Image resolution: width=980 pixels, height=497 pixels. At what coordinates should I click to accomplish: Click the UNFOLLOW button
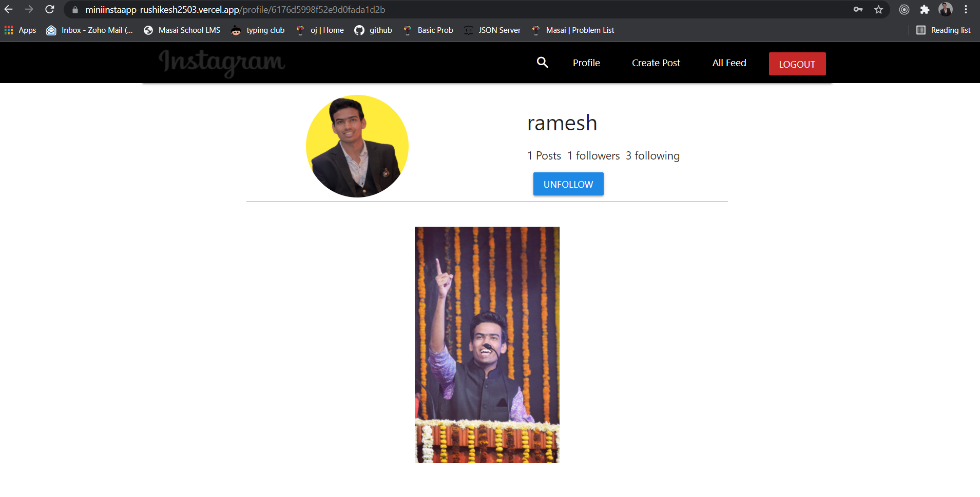click(x=568, y=184)
